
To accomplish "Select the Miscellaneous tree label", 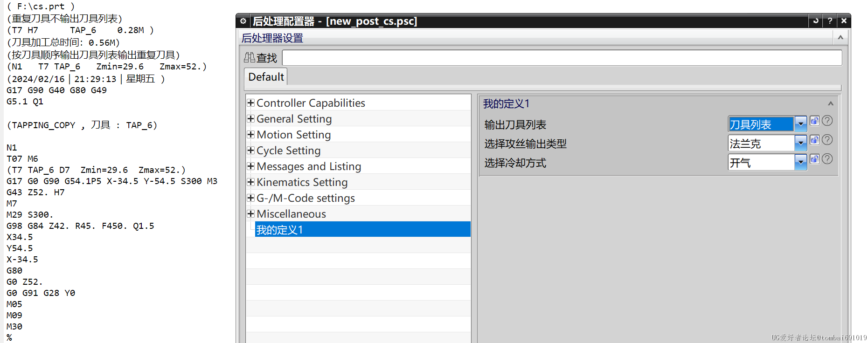I will click(x=292, y=214).
